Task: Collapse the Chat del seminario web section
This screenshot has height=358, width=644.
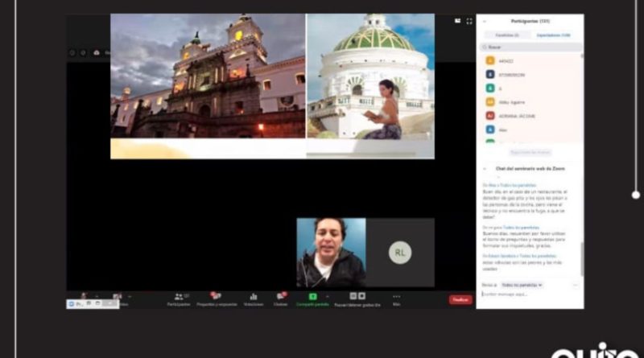Action: pyautogui.click(x=485, y=169)
